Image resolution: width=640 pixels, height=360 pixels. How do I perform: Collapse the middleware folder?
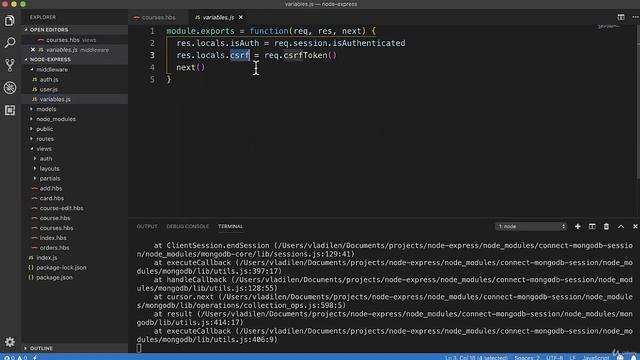(52, 69)
